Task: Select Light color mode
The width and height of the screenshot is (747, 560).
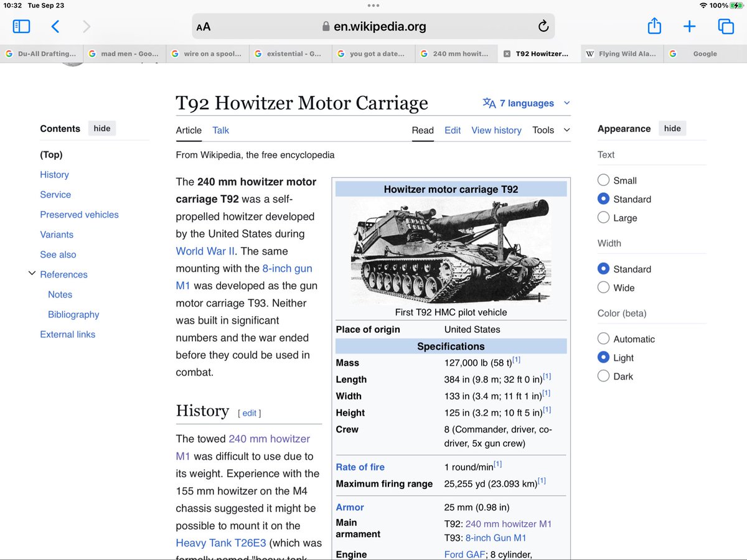Action: coord(603,358)
